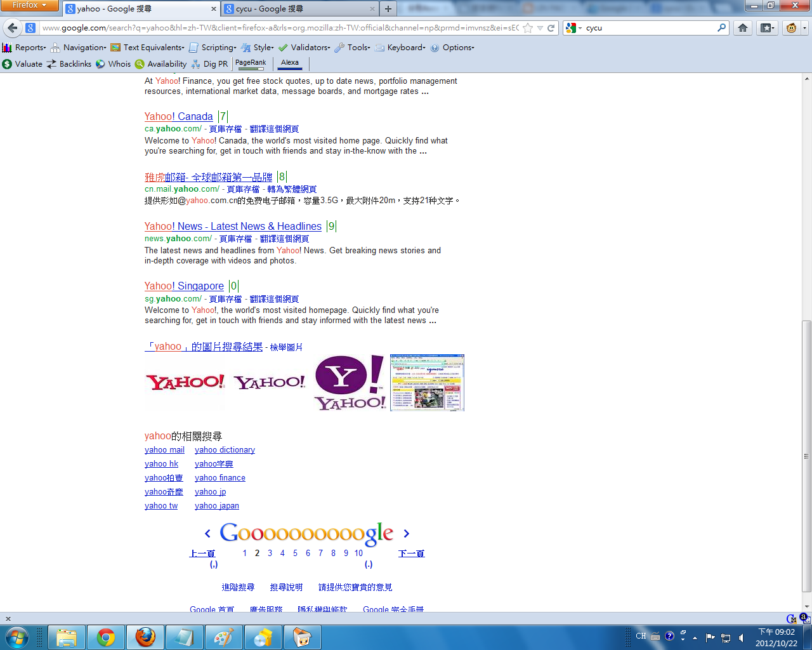Image resolution: width=812 pixels, height=650 pixels.
Task: Switch to Firefox on the taskbar
Action: [x=145, y=637]
